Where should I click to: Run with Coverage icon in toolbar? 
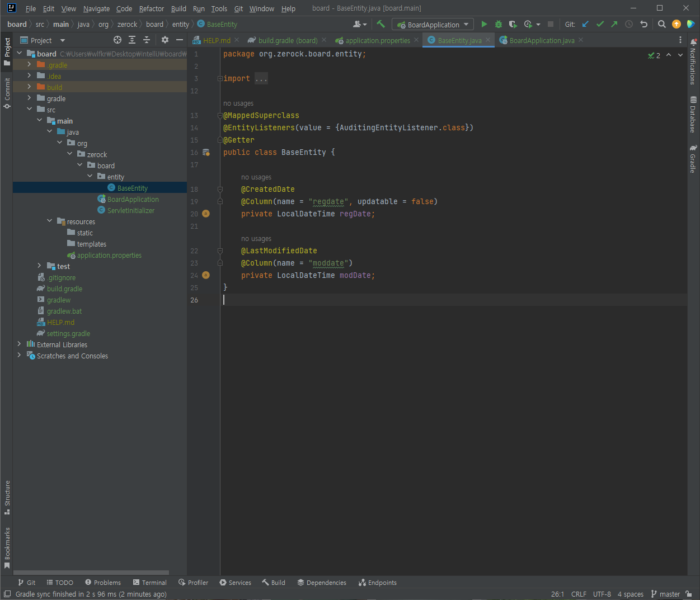click(x=513, y=24)
